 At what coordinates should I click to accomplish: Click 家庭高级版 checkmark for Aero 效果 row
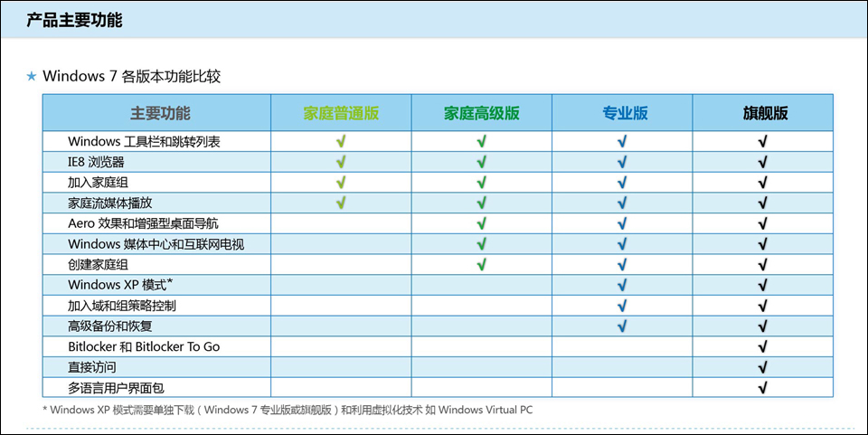482,223
